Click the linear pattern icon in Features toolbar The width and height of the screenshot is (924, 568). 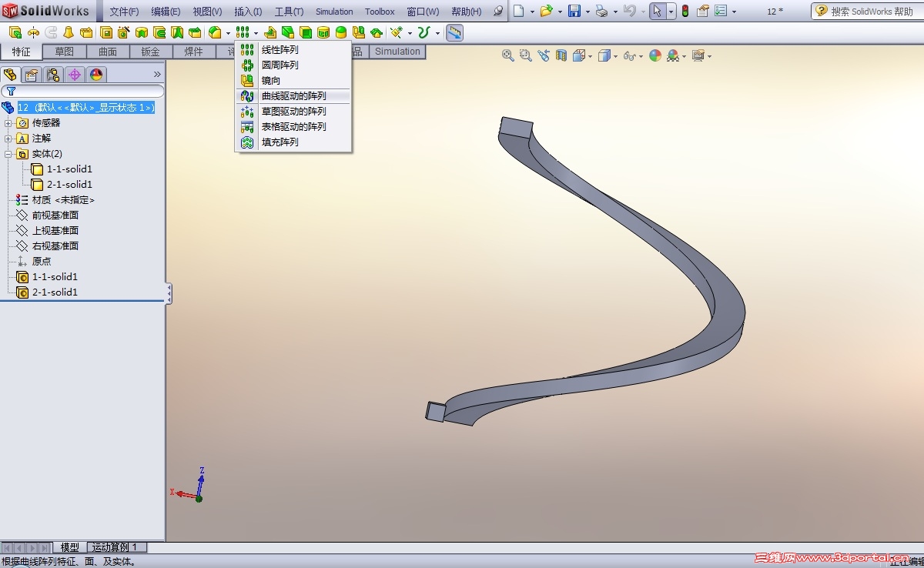point(244,32)
